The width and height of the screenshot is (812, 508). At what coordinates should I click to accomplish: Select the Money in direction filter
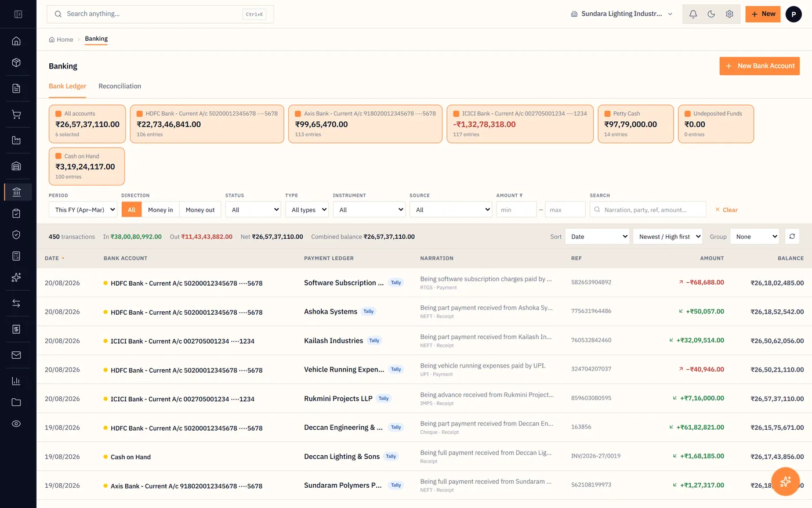160,210
